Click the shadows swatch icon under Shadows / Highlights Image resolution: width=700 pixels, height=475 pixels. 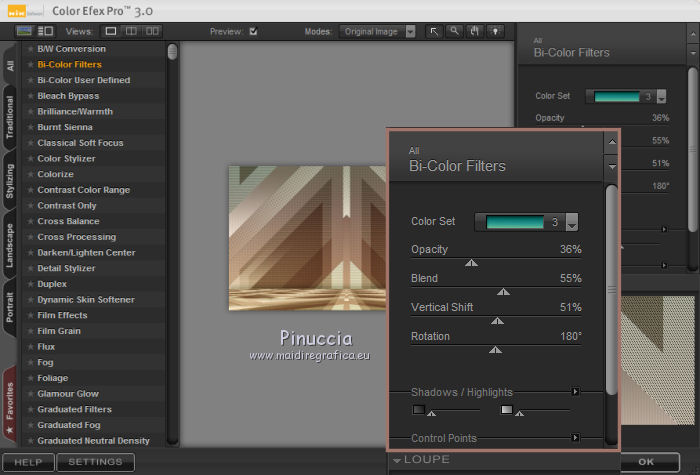click(419, 409)
